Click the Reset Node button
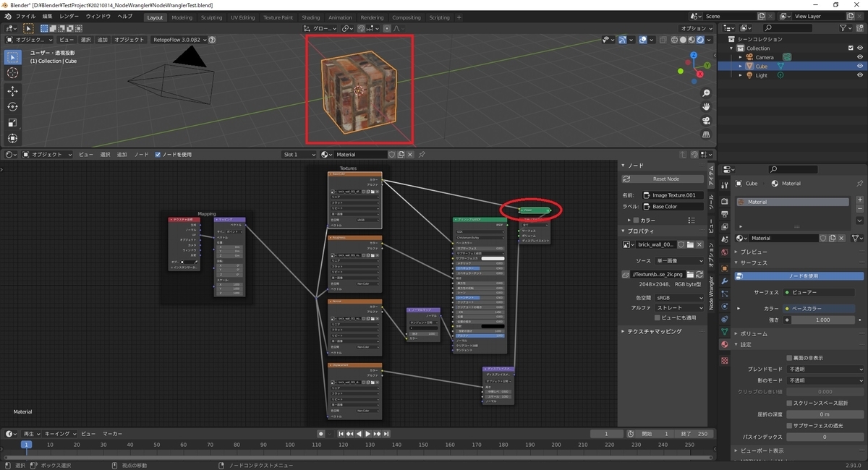Viewport: 868px width, 470px height. [x=663, y=179]
